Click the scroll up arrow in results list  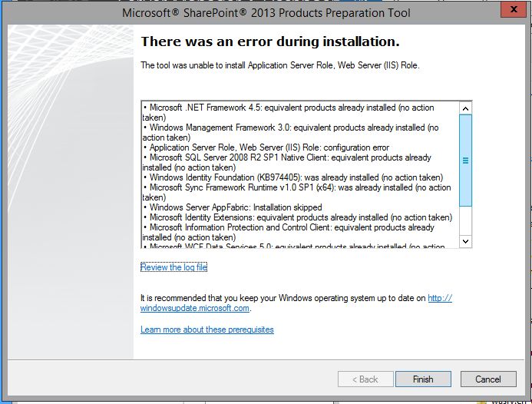click(465, 108)
